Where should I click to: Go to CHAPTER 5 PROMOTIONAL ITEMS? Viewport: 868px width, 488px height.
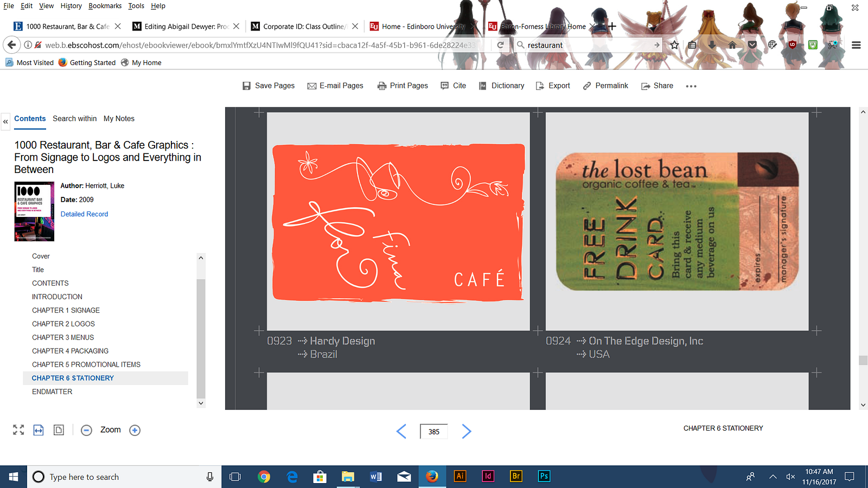point(86,365)
